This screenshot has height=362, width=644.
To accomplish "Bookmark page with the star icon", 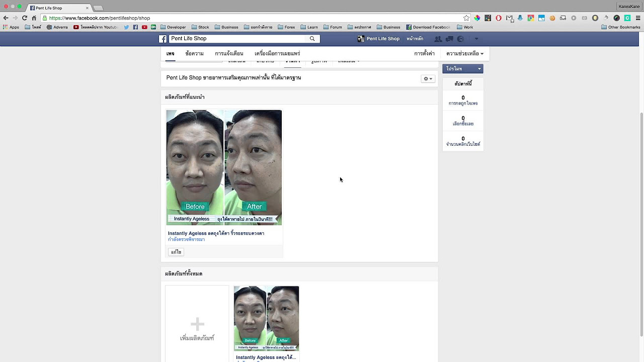I will (x=466, y=18).
